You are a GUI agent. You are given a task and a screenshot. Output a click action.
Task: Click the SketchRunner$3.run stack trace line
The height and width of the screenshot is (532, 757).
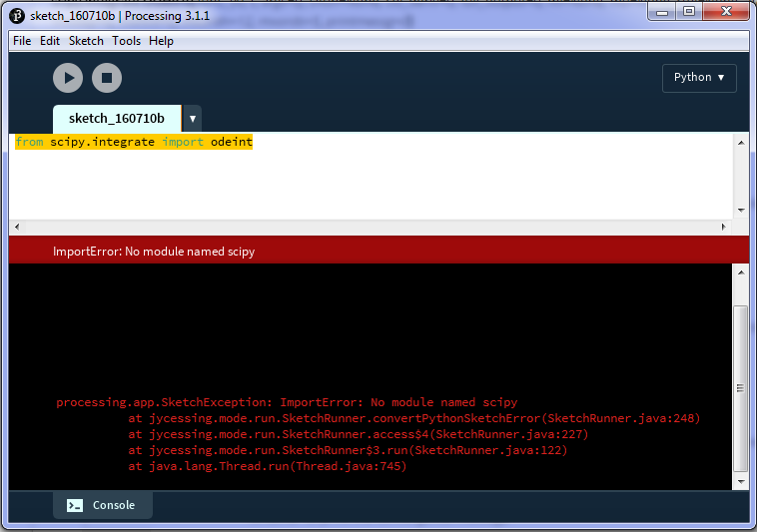348,450
